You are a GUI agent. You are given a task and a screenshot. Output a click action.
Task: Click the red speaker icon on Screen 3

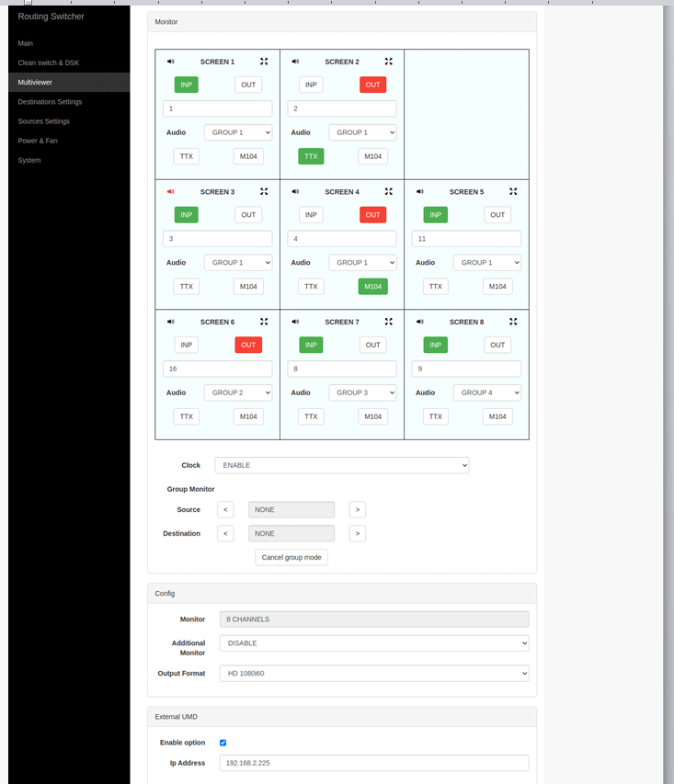(x=170, y=192)
